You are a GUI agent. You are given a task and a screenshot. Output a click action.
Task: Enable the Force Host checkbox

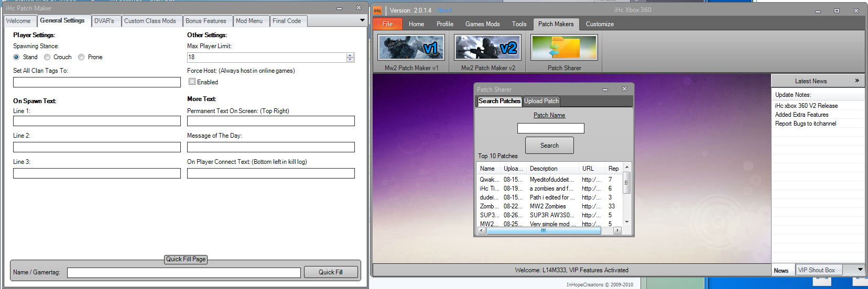click(192, 82)
